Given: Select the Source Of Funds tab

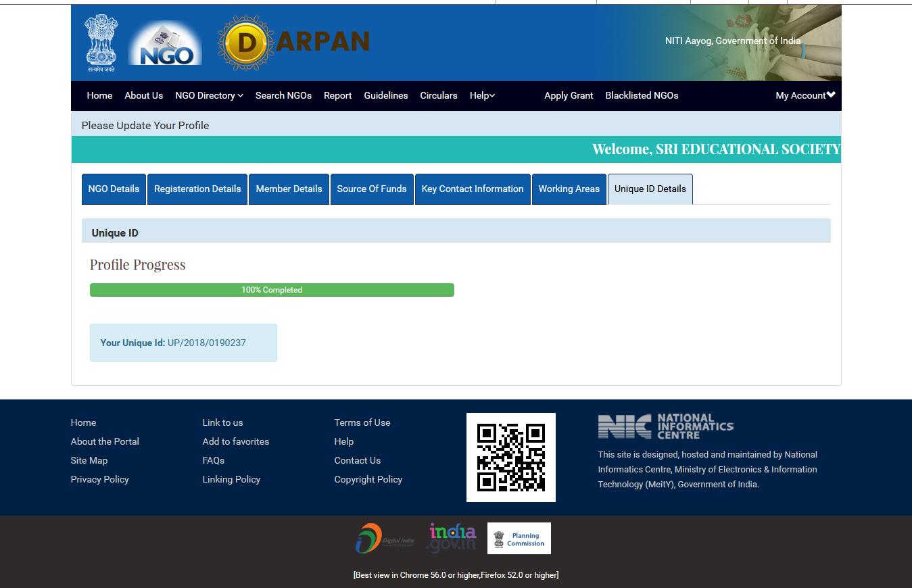Looking at the screenshot, I should 372,189.
